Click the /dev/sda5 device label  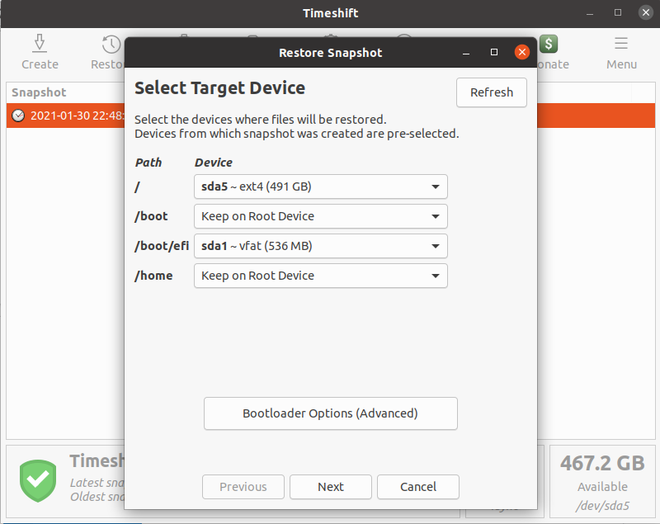(x=602, y=505)
